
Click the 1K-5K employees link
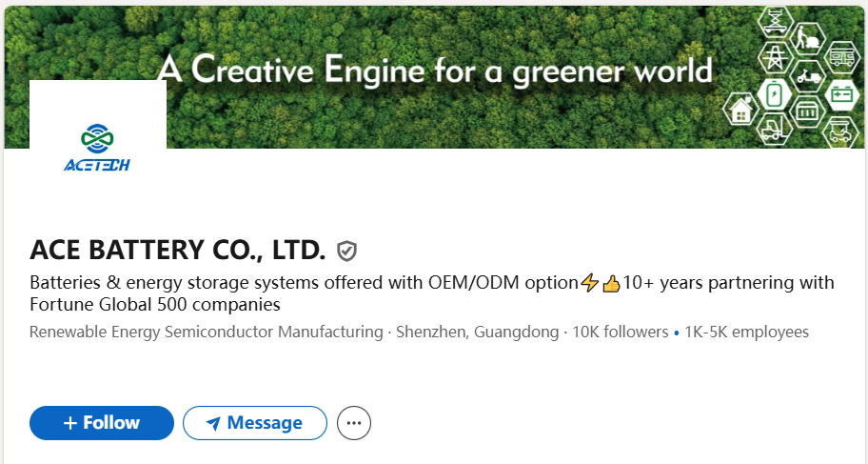tap(746, 333)
